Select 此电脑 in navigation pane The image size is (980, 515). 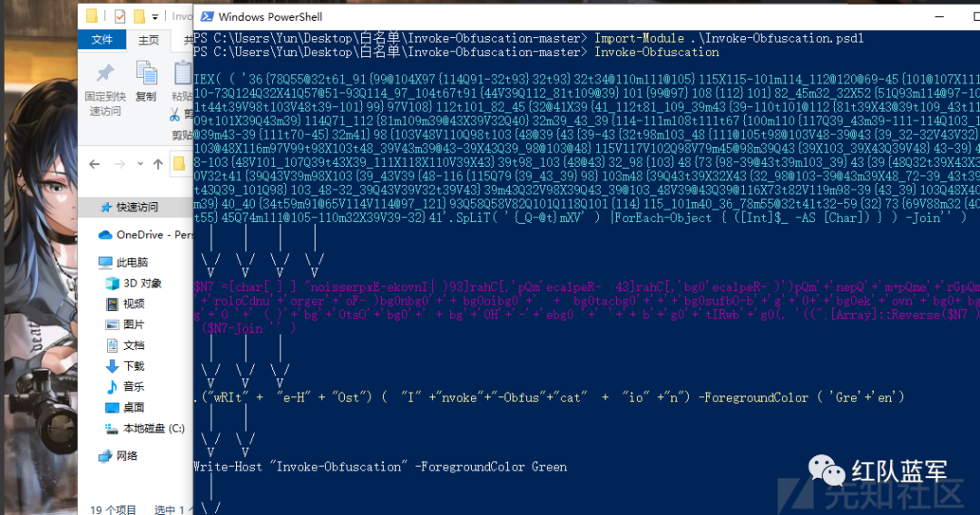click(123, 262)
